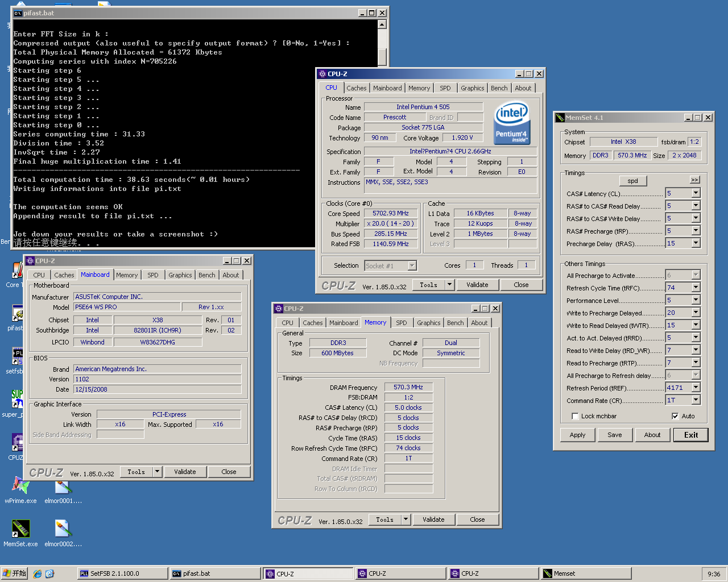
Task: Click the Core Speed value 5702.93 MHz
Action: 391,214
